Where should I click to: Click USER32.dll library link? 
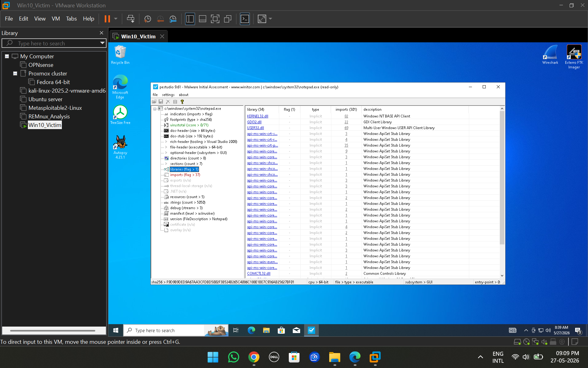point(255,128)
